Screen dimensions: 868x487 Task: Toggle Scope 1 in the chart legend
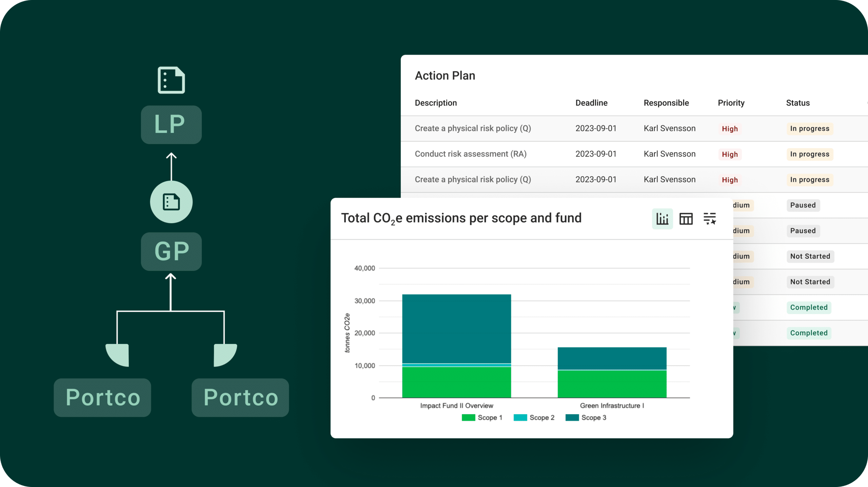tap(490, 417)
